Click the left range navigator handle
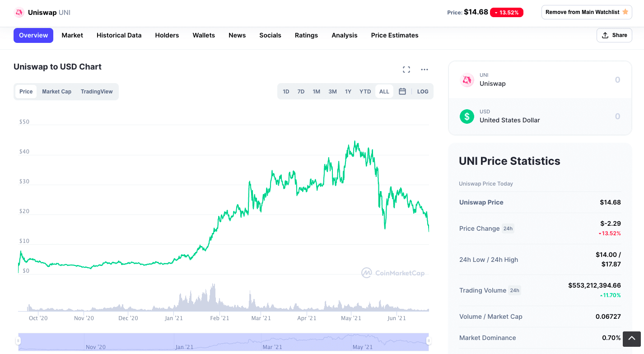The image size is (644, 354). coord(19,341)
